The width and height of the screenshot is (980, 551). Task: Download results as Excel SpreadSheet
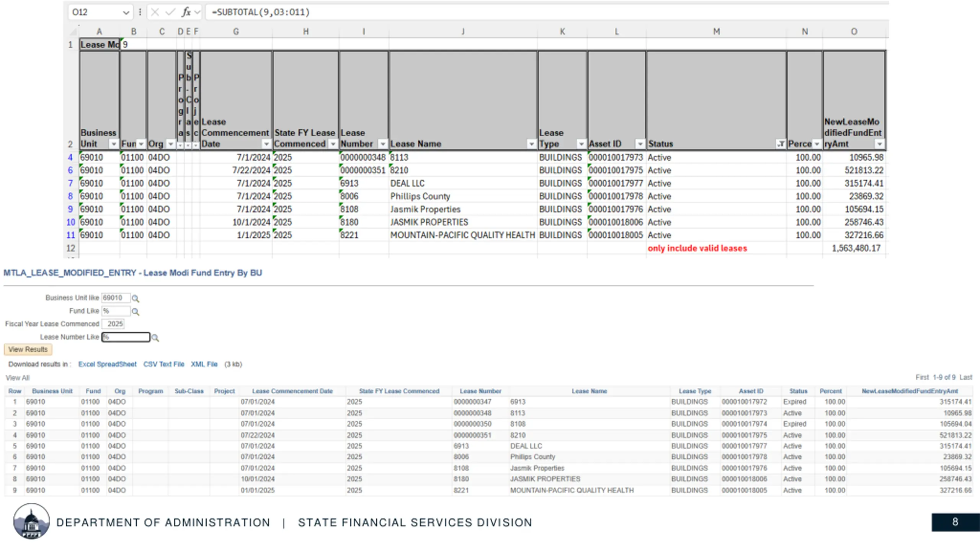point(107,364)
